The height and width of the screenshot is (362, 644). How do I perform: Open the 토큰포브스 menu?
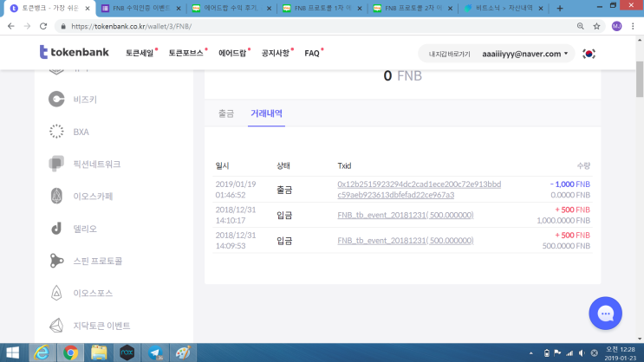tap(185, 53)
